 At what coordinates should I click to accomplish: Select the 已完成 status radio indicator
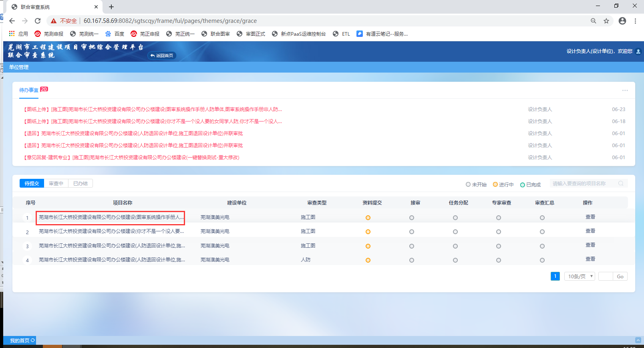pos(522,185)
